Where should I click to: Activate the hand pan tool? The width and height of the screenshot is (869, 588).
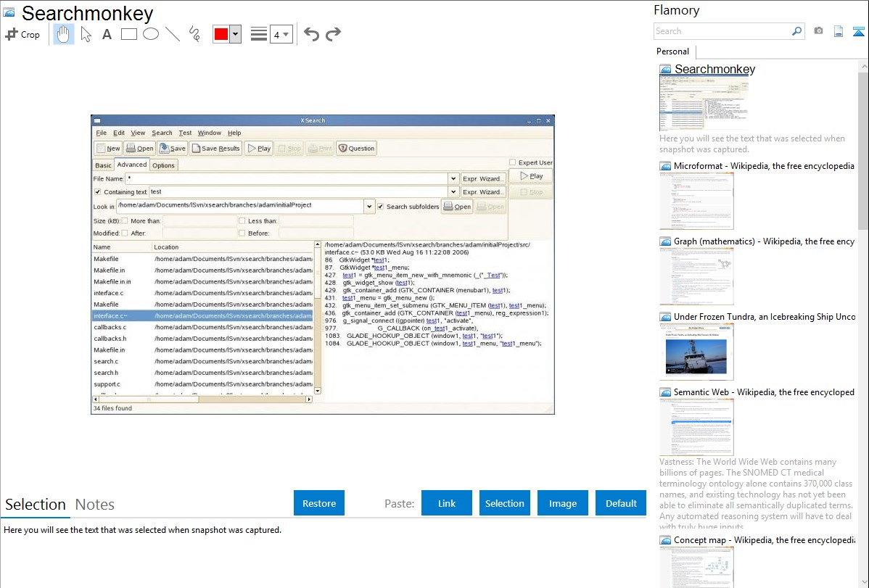[x=64, y=34]
